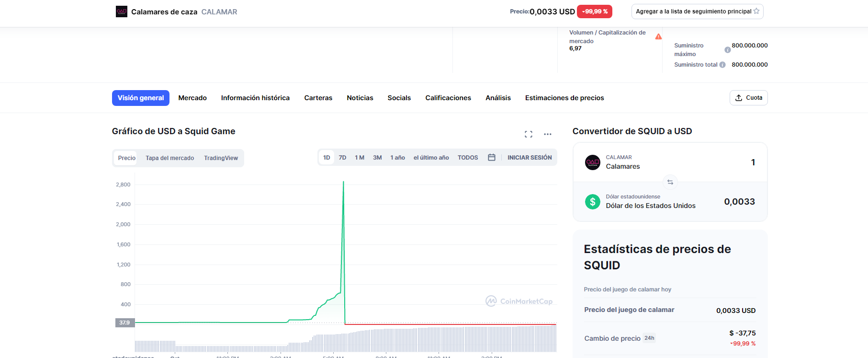The width and height of the screenshot is (868, 358).
Task: Click the header price 0,0033 USD
Action: coord(552,12)
